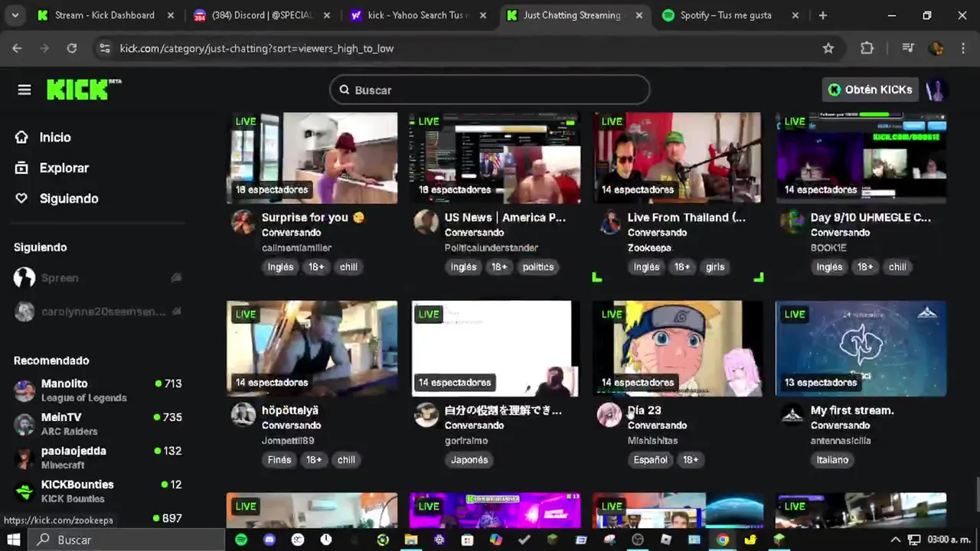Click callmemiamiller streamer avatar
980x551 pixels.
(243, 222)
